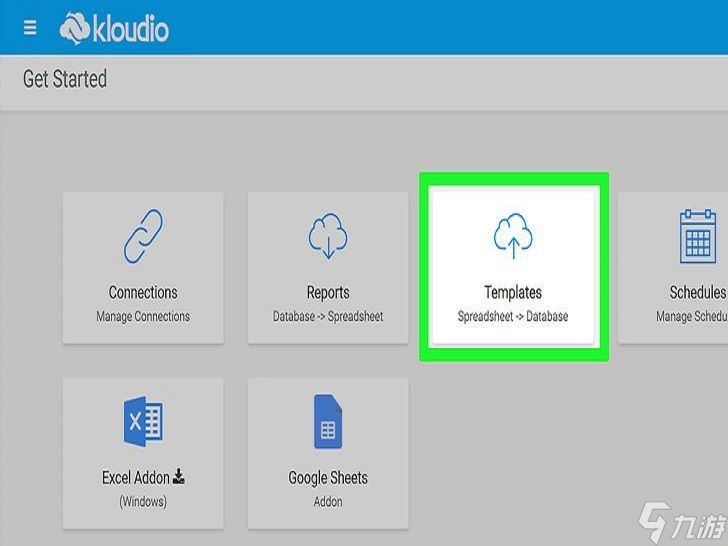Click the (Windows) text under Excel Addon
Screen dimensions: 728x546
pyautogui.click(x=143, y=501)
